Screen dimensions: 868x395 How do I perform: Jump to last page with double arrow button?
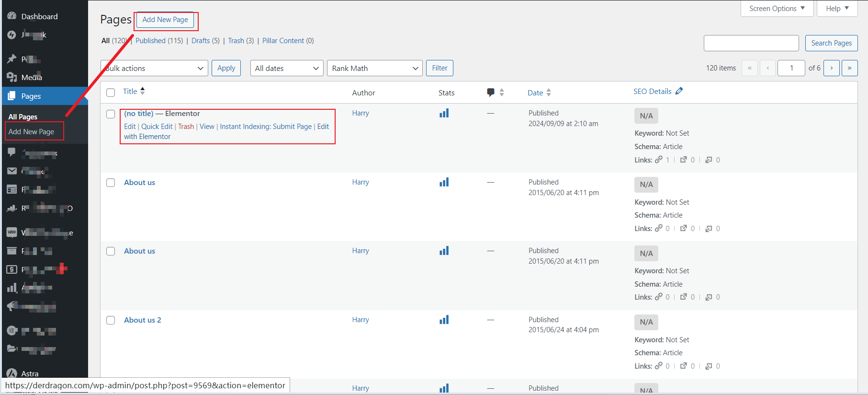pyautogui.click(x=849, y=68)
